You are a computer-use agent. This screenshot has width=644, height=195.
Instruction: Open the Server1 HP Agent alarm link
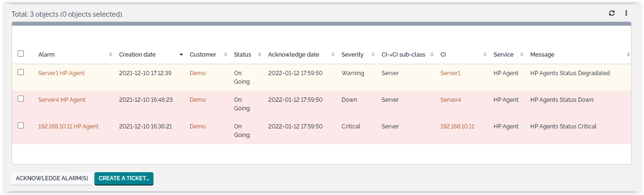(61, 73)
